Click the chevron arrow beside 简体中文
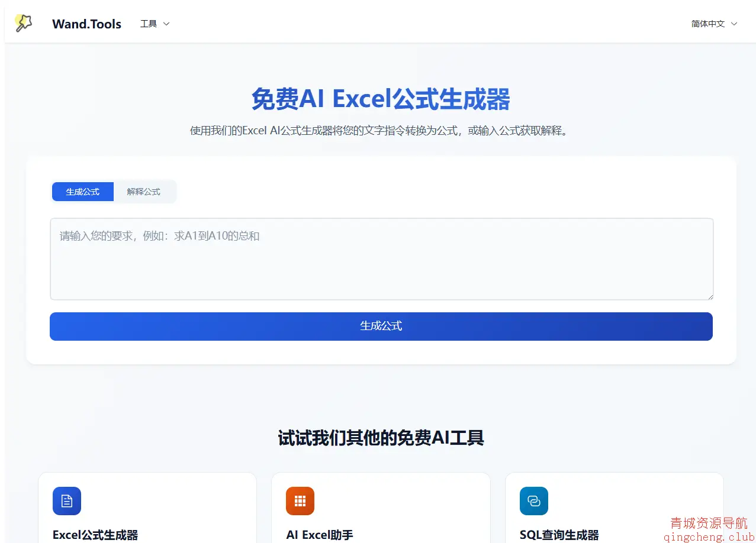Screen dimensions: 756x543 point(734,24)
